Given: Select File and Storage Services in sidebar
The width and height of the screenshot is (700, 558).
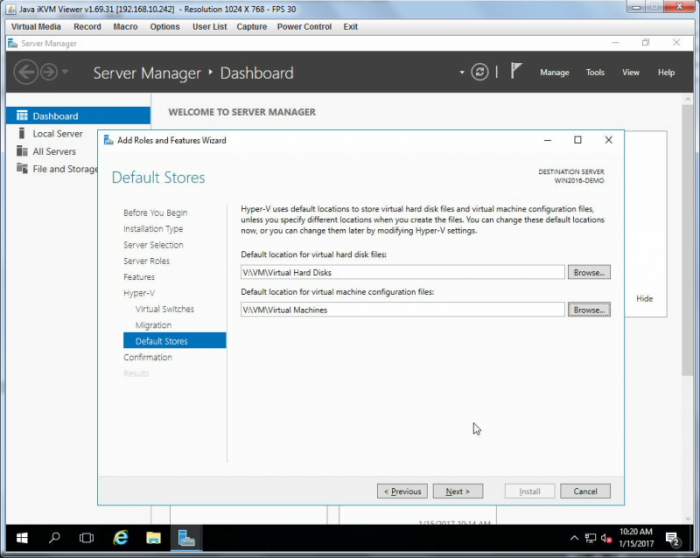Looking at the screenshot, I should click(x=64, y=169).
